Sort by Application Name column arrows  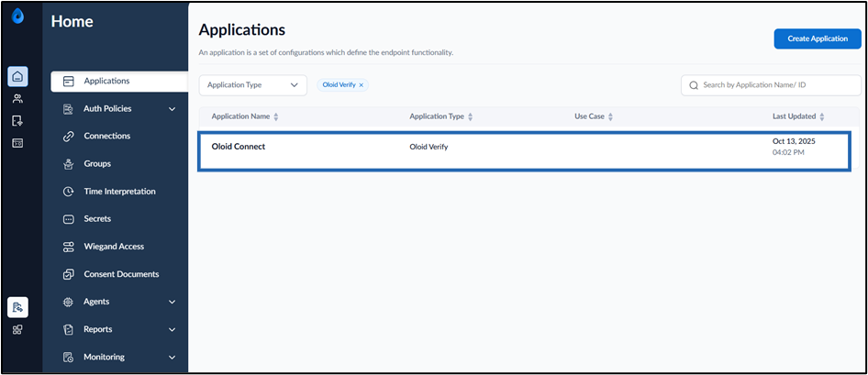click(275, 116)
